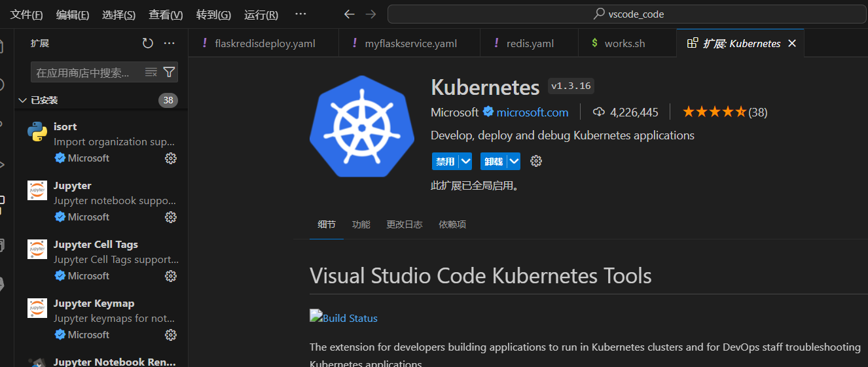
Task: Click the vscode_code command center search
Action: point(627,14)
